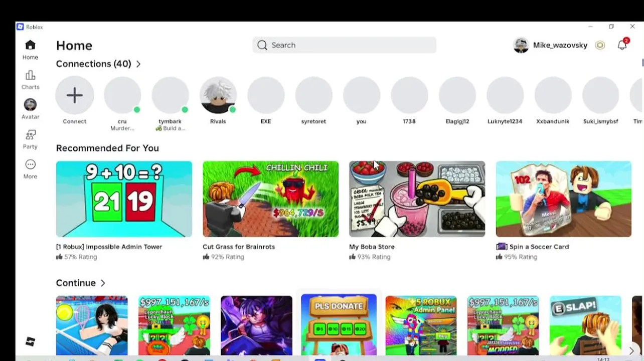Open the Slap game tile
This screenshot has width=644, height=361.
click(585, 325)
